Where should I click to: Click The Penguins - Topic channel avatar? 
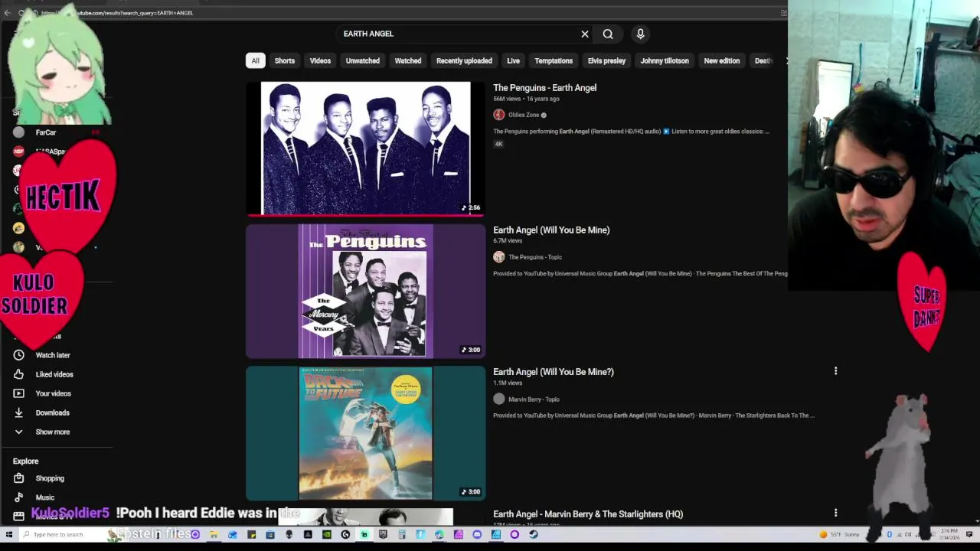point(499,257)
